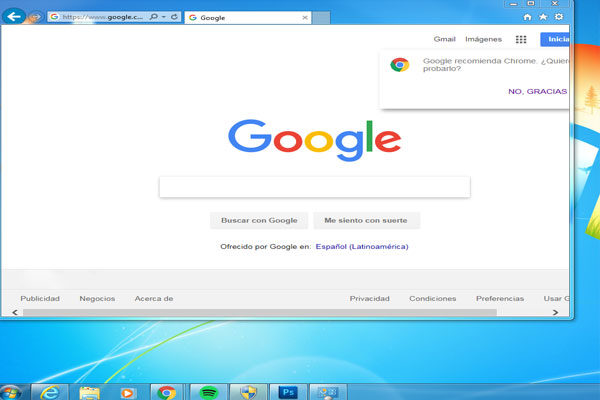
Task: Open the browser tools gear icon
Action: click(x=559, y=17)
